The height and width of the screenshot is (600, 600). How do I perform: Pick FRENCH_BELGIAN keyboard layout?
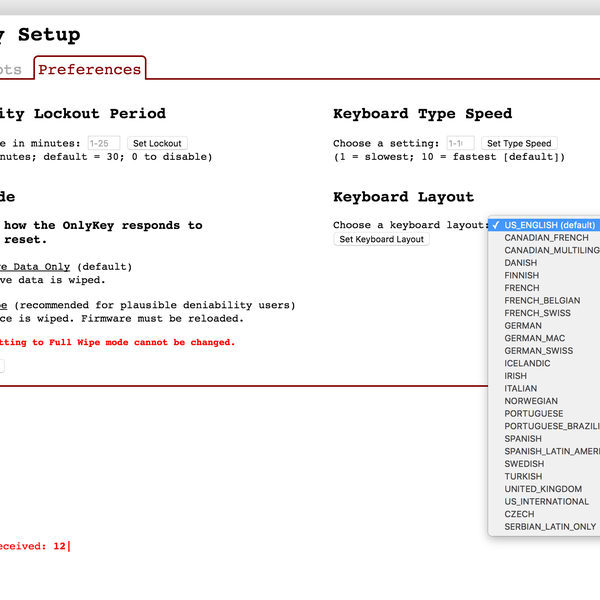[x=544, y=300]
